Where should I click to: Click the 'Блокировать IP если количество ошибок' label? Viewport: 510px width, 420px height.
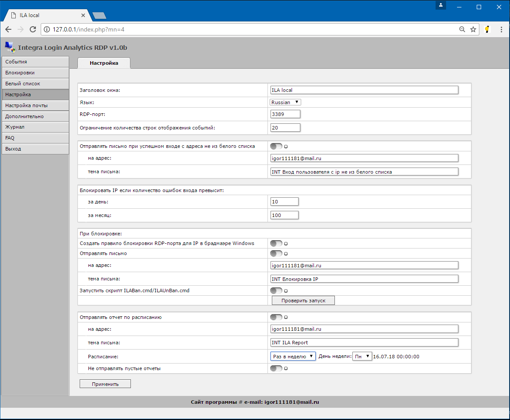point(151,190)
